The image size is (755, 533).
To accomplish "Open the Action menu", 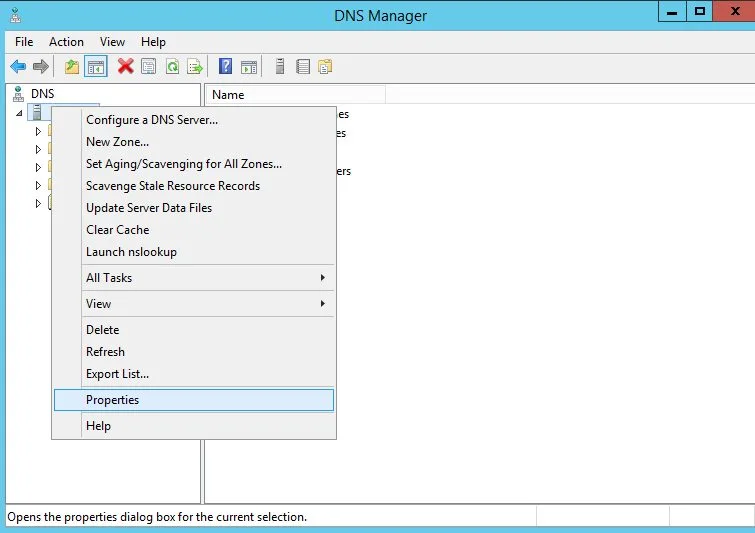I will click(66, 42).
